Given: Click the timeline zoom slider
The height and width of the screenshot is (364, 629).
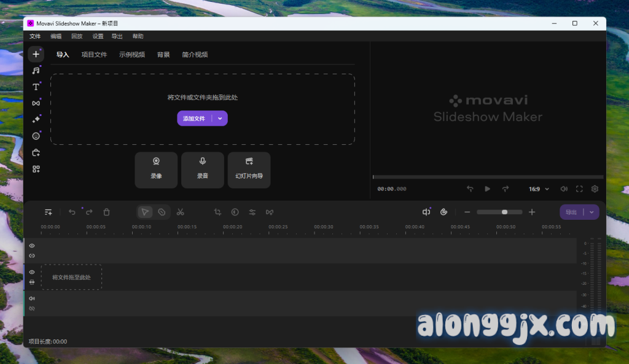Looking at the screenshot, I should click(x=499, y=212).
